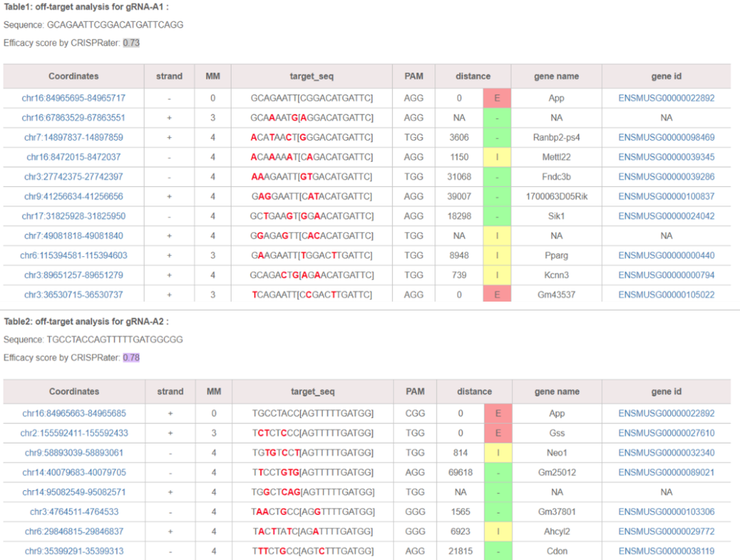Image resolution: width=740 pixels, height=560 pixels.
Task: Click the red E cell in Gm43537 row
Action: point(497,295)
